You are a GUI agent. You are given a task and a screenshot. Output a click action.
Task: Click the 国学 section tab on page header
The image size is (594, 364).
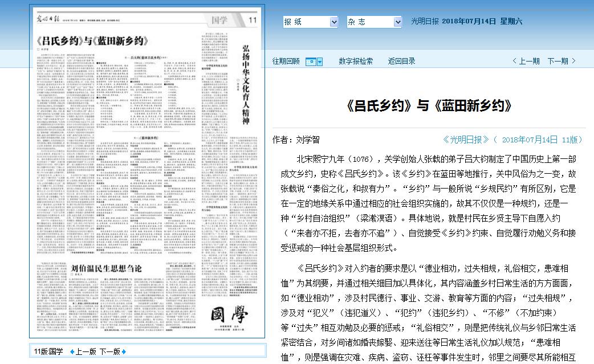click(x=219, y=20)
